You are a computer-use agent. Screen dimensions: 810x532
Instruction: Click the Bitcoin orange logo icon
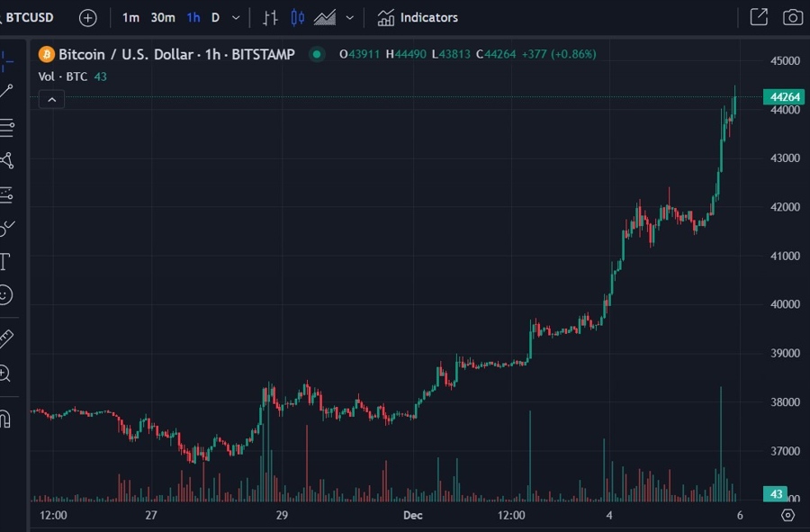[47, 54]
